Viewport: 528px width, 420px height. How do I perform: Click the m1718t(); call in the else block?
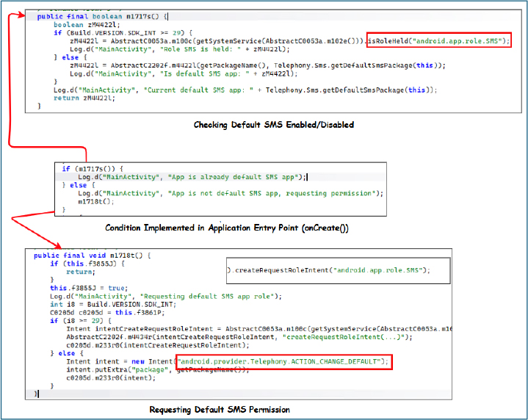(x=96, y=201)
